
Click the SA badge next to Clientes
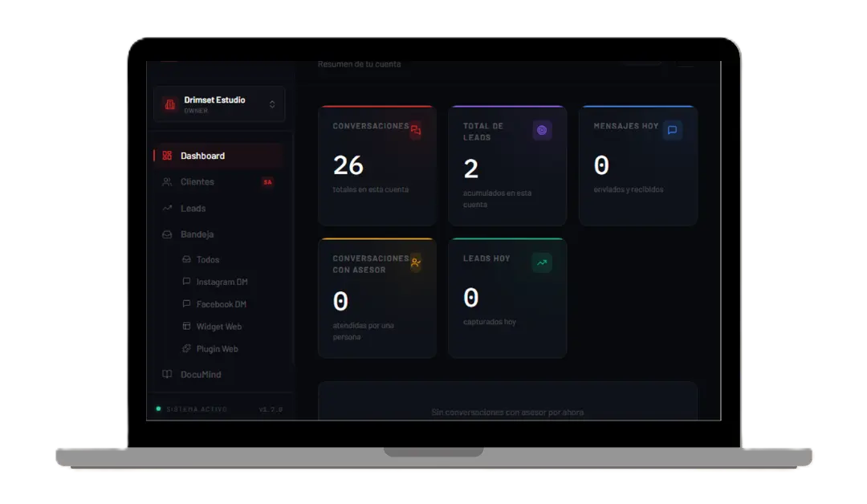(x=267, y=182)
